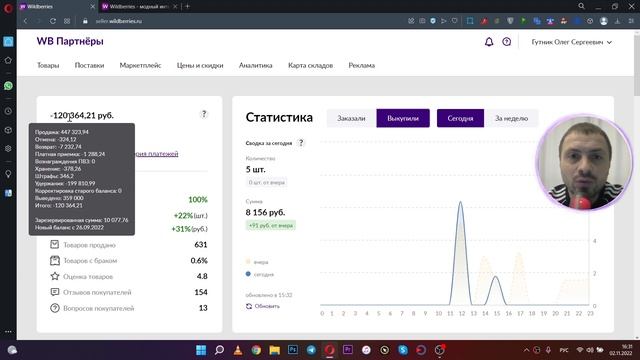Select the Заказали statistics filter
Screen dimensions: 640x360
(x=351, y=118)
